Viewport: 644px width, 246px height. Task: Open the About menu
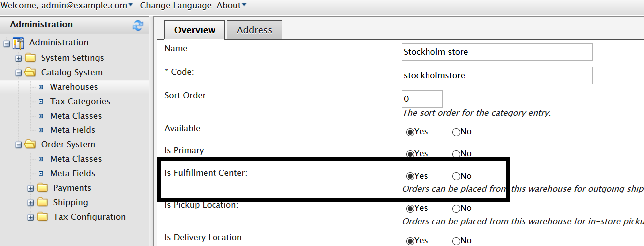coord(231,5)
